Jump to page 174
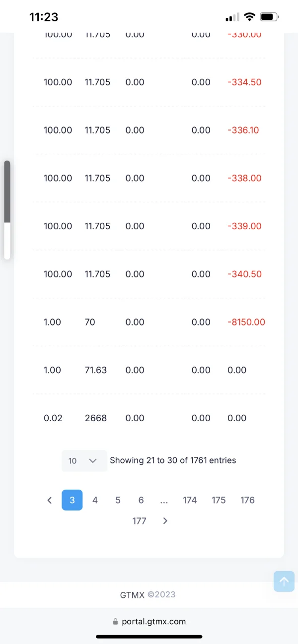 (190, 500)
